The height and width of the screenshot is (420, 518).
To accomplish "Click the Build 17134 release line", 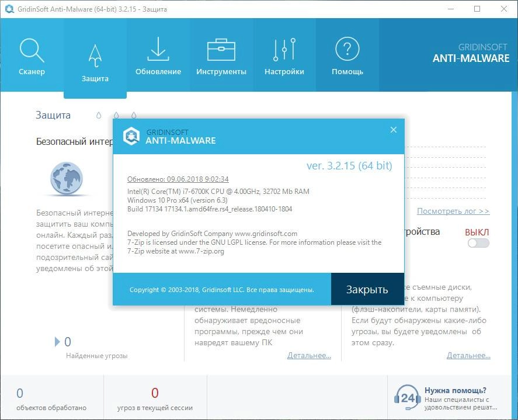I will point(210,209).
